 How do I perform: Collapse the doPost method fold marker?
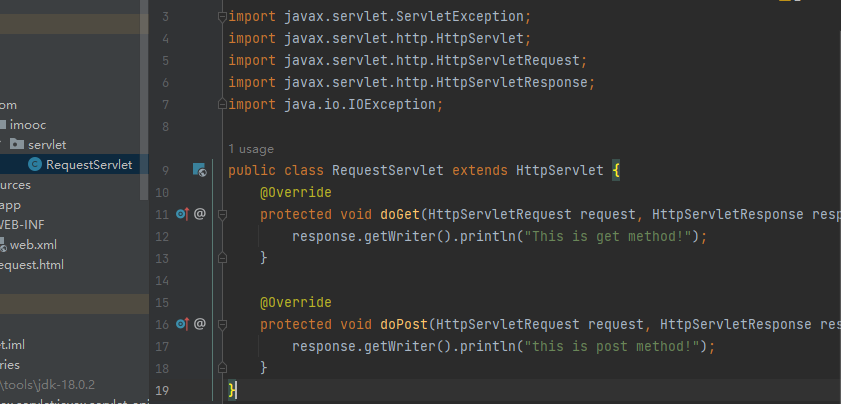(x=222, y=324)
